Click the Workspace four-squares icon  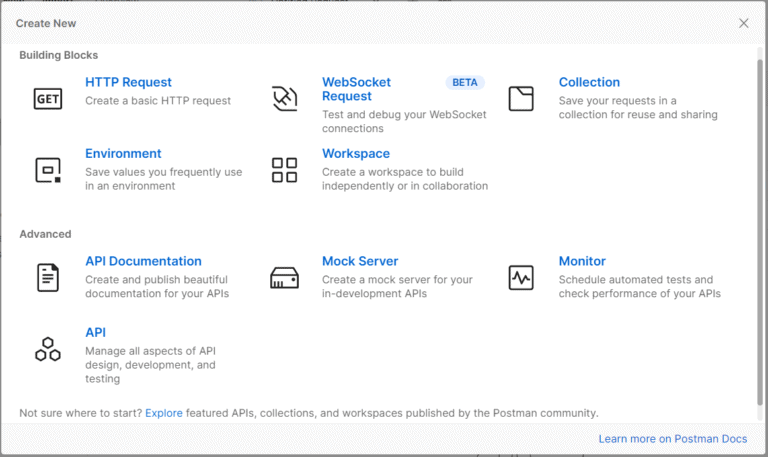(285, 170)
